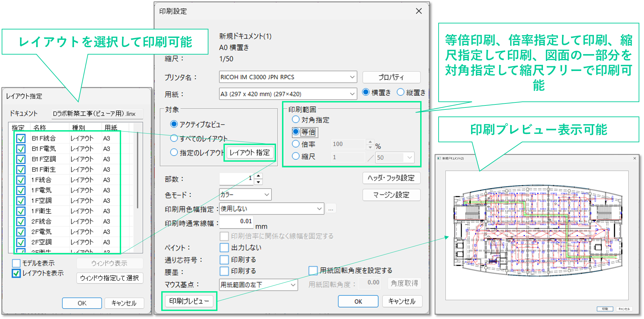This screenshot has height=319, width=644.
Task: Click the 印刷プレビュー button
Action: pos(189,301)
